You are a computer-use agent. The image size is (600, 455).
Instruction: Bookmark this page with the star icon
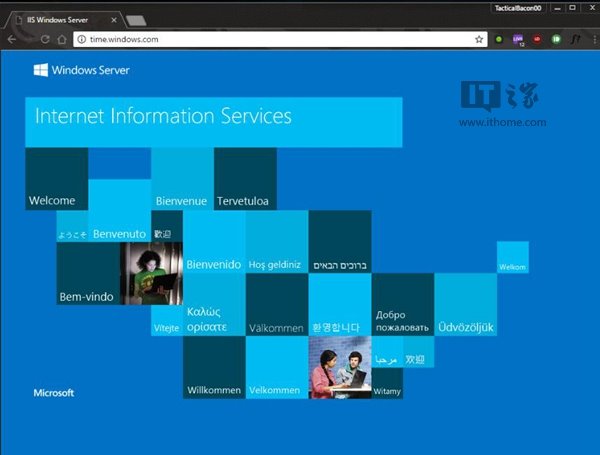click(479, 39)
